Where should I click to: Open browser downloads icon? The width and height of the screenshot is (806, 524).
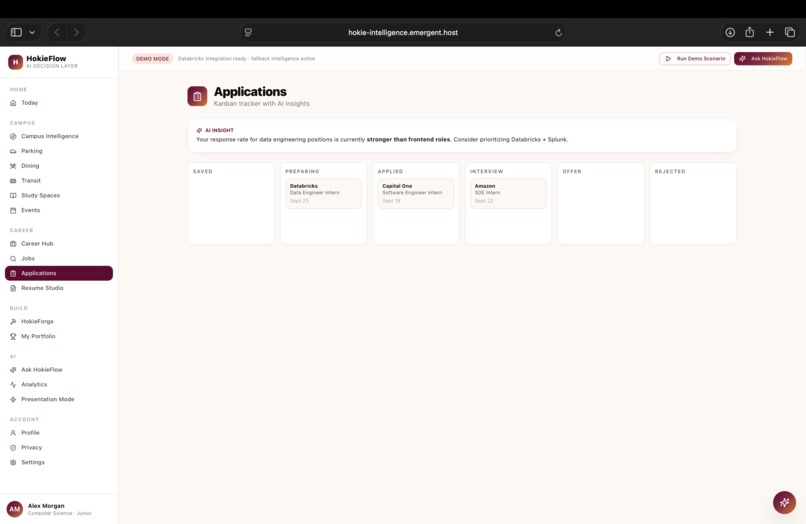tap(730, 32)
